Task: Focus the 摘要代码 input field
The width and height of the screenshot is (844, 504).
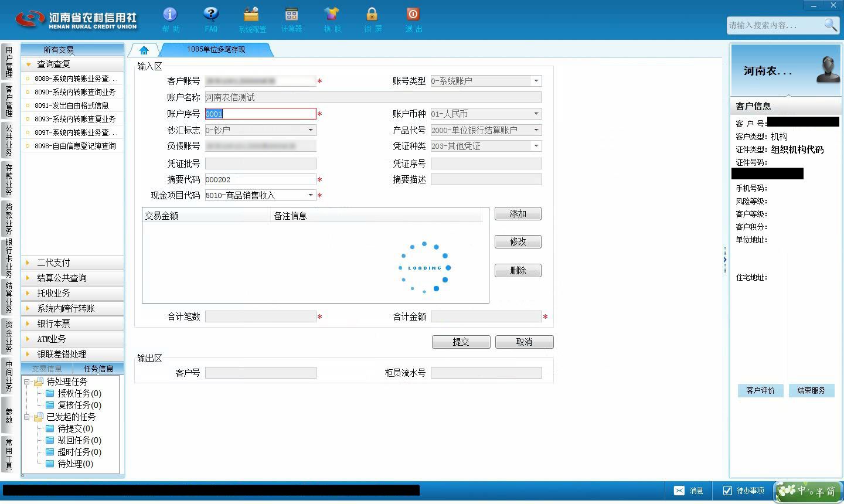Action: click(x=260, y=179)
